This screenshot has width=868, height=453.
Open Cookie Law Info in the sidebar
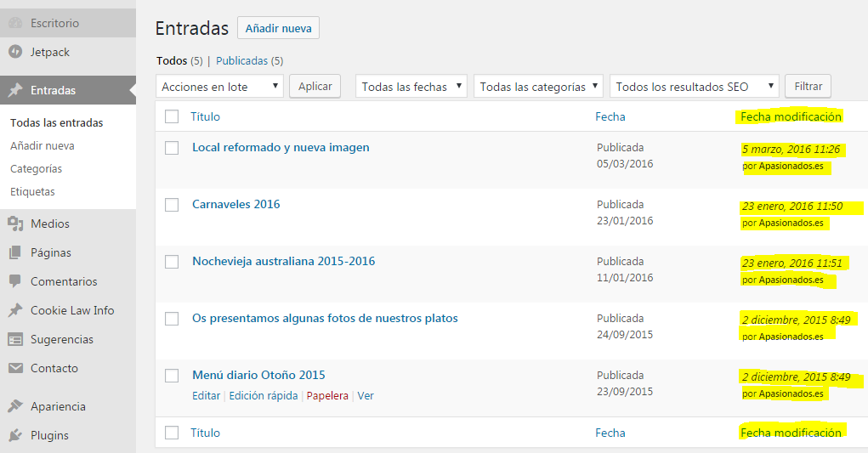point(67,310)
